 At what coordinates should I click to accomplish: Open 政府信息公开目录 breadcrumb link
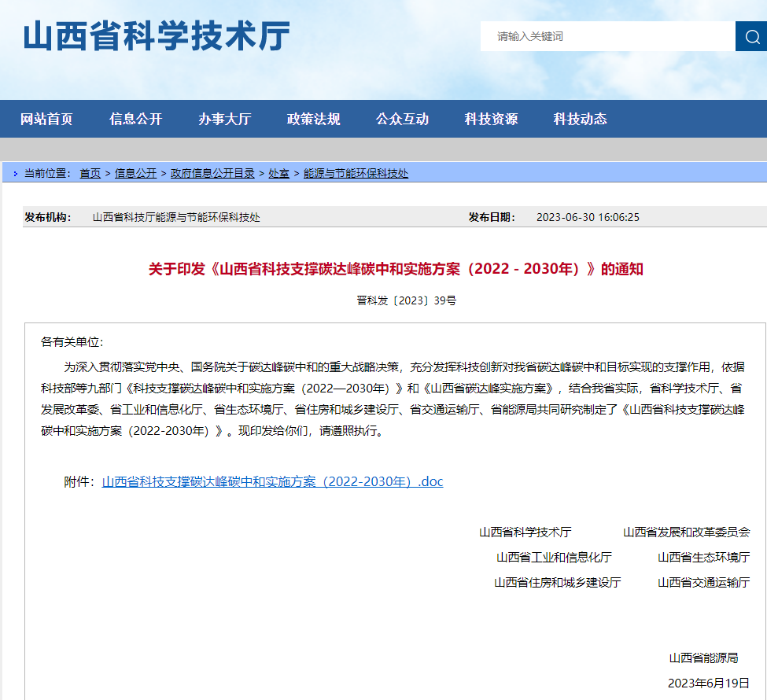click(x=212, y=173)
